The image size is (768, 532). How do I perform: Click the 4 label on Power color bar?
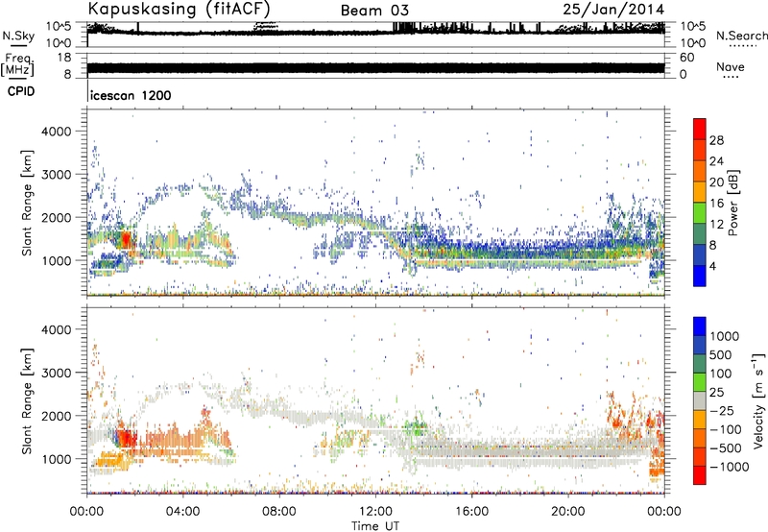pyautogui.click(x=712, y=267)
